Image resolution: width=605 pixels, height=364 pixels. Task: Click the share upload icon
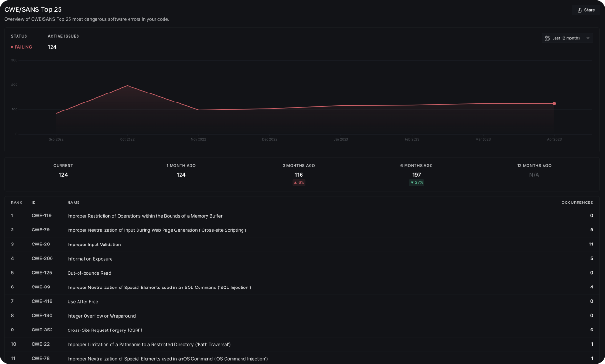coord(579,10)
